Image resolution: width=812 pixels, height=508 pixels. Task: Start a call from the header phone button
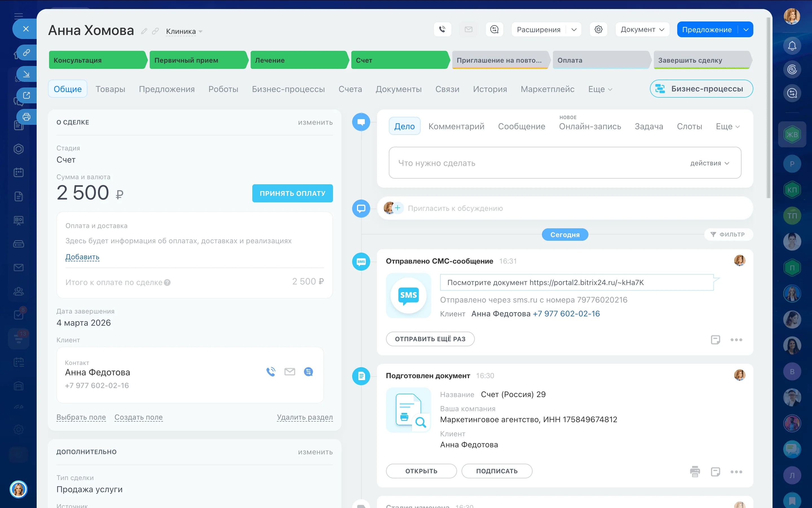pyautogui.click(x=442, y=30)
